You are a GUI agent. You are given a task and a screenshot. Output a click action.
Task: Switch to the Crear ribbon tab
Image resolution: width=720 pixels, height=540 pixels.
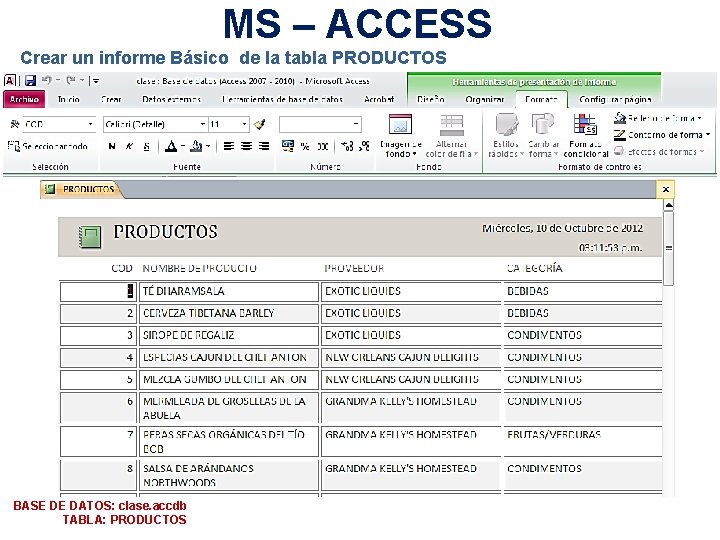click(x=111, y=99)
